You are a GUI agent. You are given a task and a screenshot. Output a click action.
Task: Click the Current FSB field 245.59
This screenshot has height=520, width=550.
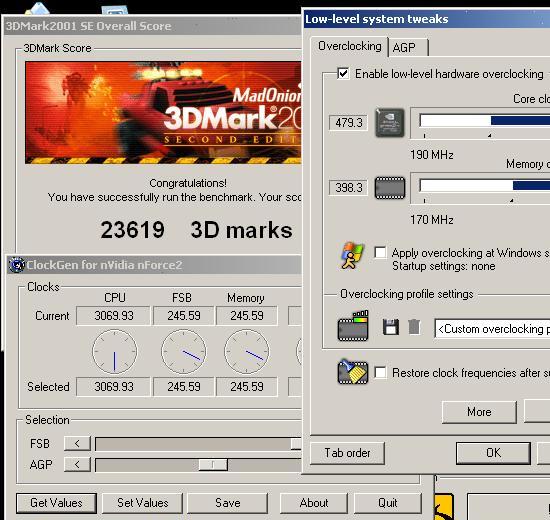click(184, 316)
